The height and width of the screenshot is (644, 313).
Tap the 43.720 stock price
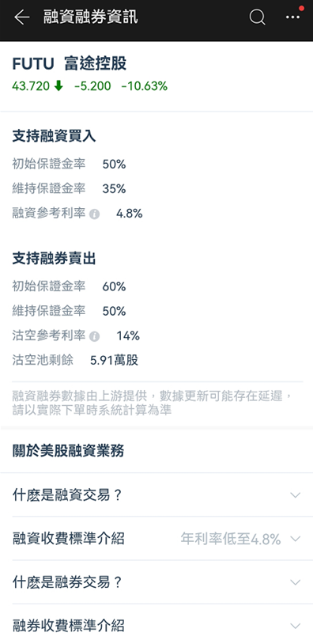click(x=31, y=86)
